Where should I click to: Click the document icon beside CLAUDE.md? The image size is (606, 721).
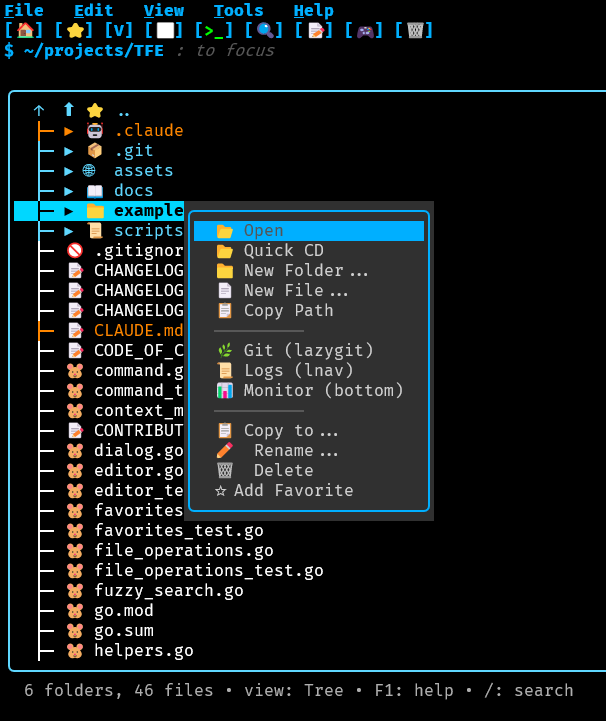point(75,331)
